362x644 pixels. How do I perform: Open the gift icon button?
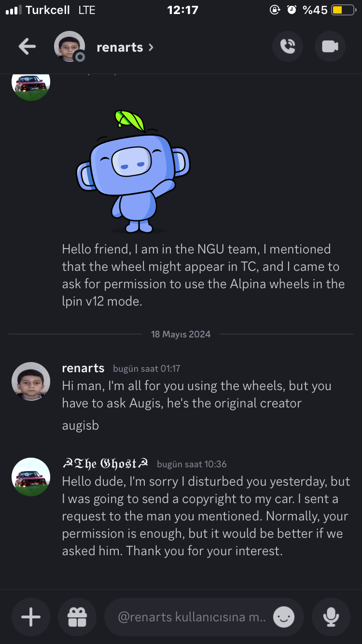click(x=77, y=617)
